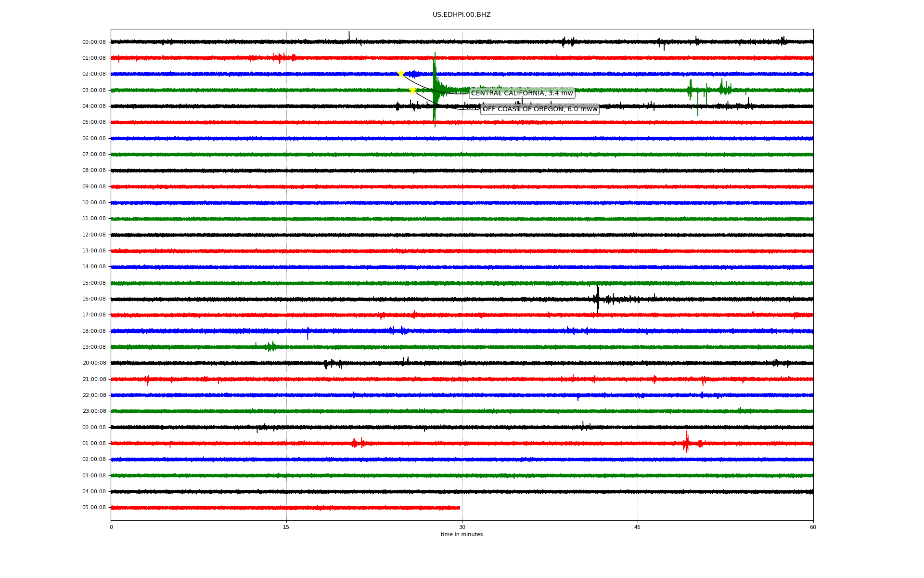Click the US.EDHPI.00.BHZ plot title
Viewport: 924px width, 578px height.
pyautogui.click(x=461, y=15)
